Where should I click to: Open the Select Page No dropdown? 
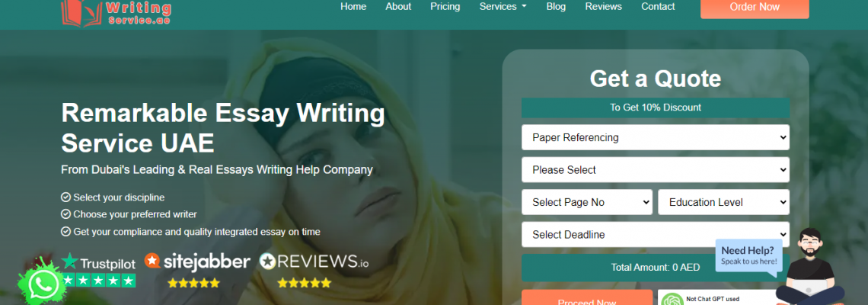tap(587, 202)
